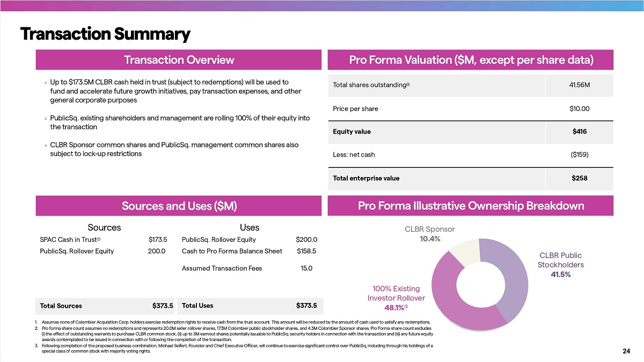This screenshot has width=644, height=362.
Task: Click the Less: net cash row label
Action: pyautogui.click(x=354, y=155)
